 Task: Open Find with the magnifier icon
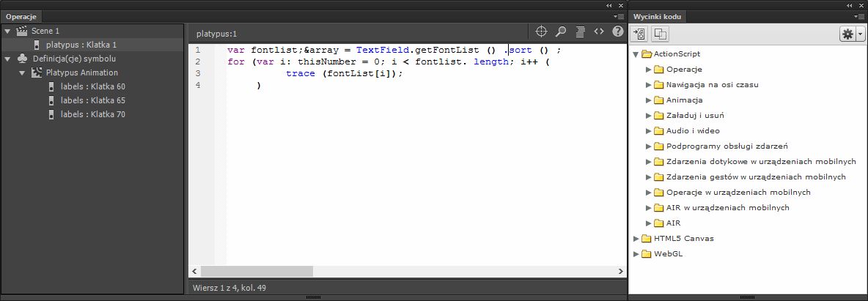pos(561,31)
